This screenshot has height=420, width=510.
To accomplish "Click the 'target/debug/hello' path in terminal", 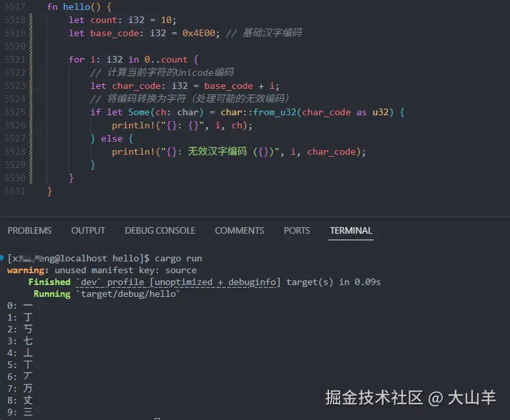I will point(126,294).
